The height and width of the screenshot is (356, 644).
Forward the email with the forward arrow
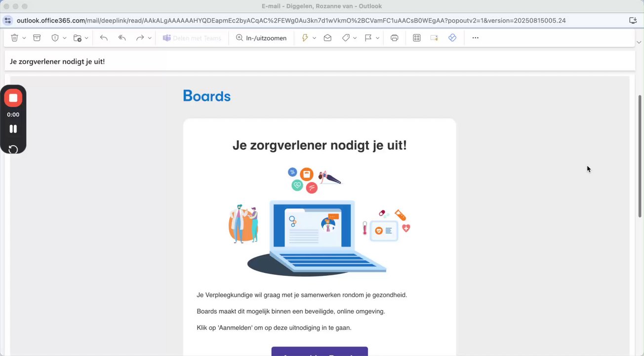coord(140,38)
